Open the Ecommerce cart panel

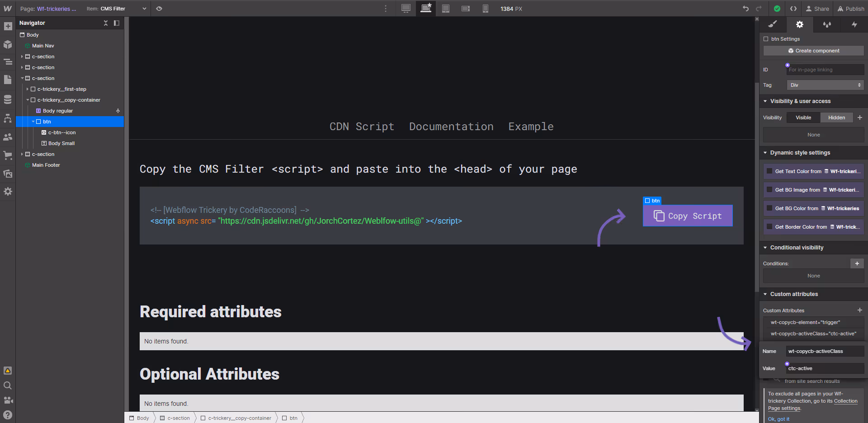click(8, 155)
